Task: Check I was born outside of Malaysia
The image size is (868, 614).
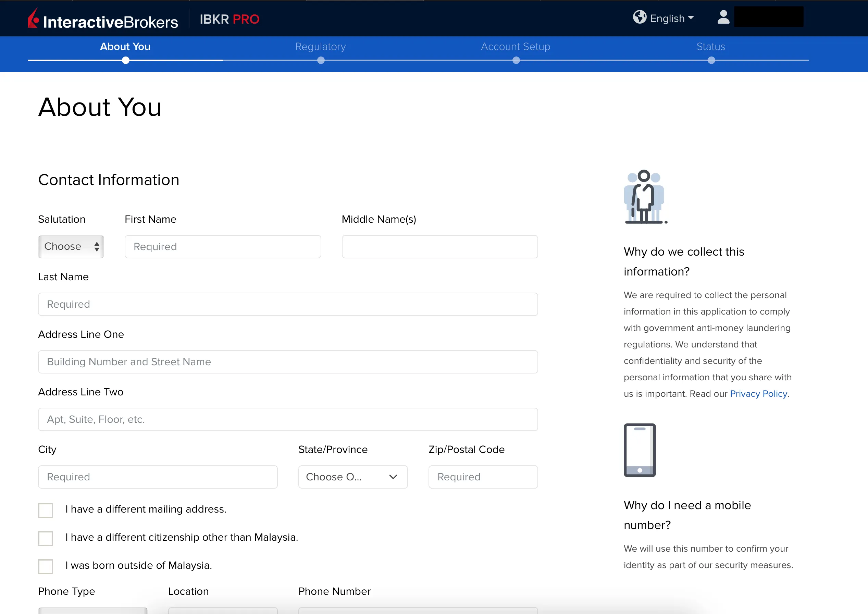Action: point(46,566)
